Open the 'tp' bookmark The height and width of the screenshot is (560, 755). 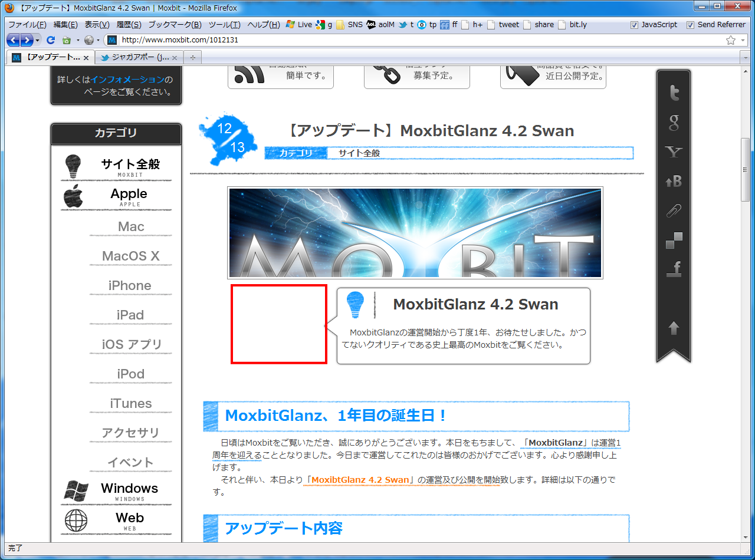427,25
